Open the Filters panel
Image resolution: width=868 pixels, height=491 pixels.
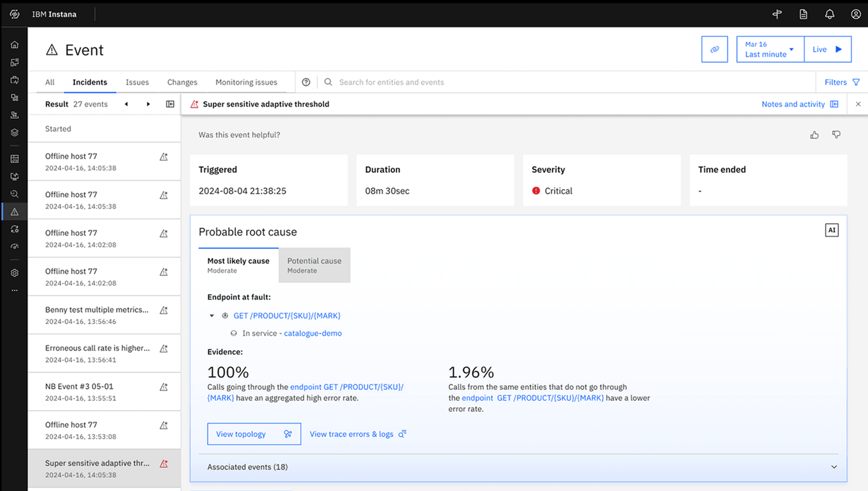(x=842, y=82)
